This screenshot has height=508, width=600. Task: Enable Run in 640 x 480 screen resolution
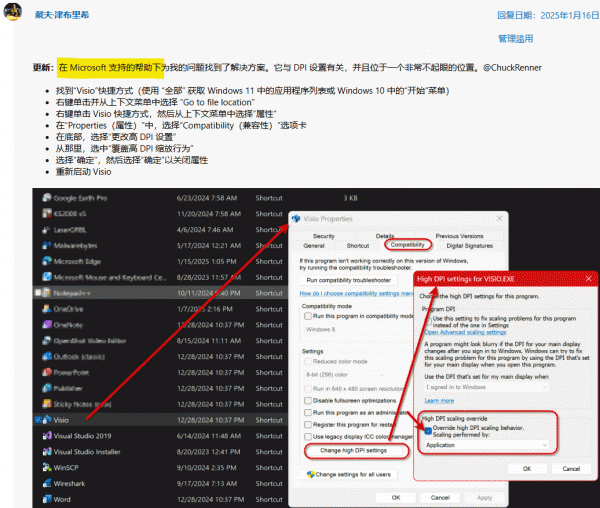308,389
